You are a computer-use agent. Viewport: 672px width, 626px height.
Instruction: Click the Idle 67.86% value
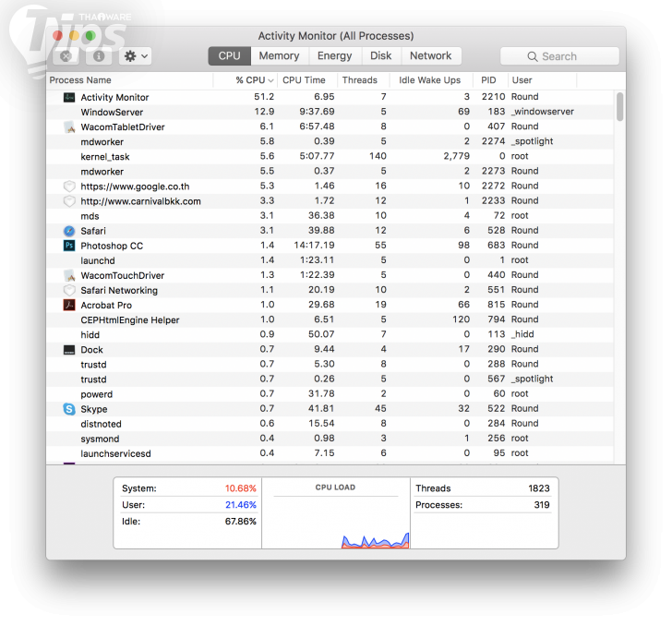241,522
